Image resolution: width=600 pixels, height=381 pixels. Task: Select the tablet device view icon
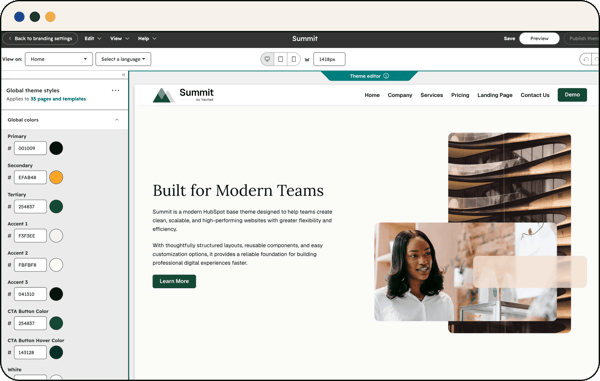pyautogui.click(x=280, y=59)
